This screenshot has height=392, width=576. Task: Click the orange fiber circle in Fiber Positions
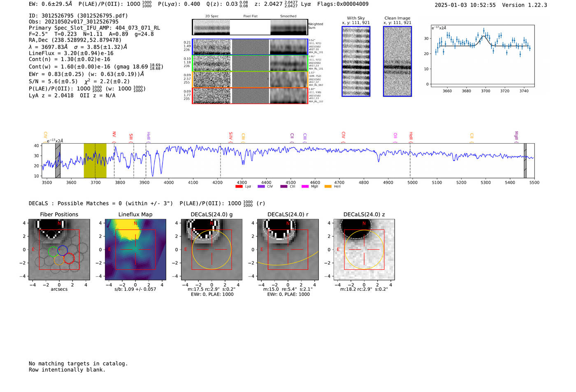click(59, 260)
